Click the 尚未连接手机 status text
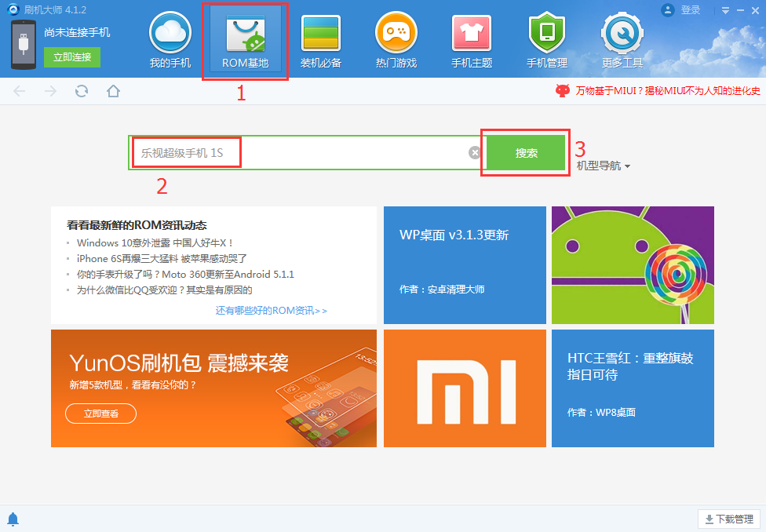Viewport: 766px width, 532px height. point(77,32)
